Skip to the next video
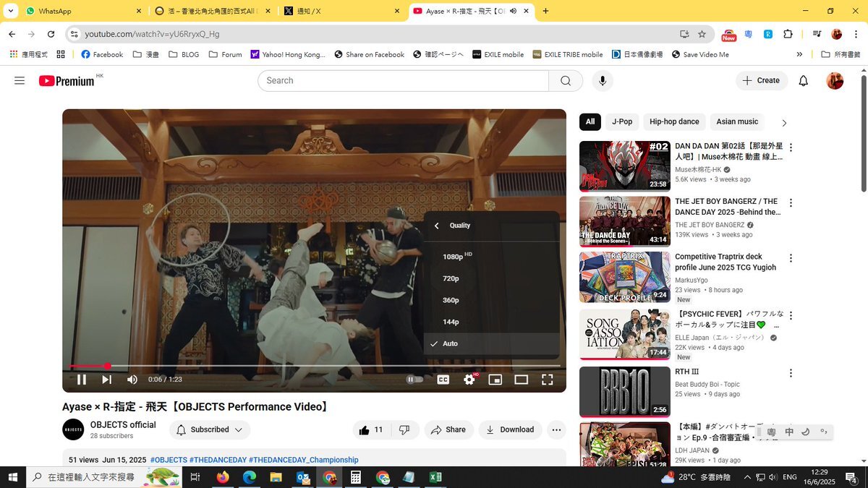The width and height of the screenshot is (868, 488). pyautogui.click(x=106, y=380)
